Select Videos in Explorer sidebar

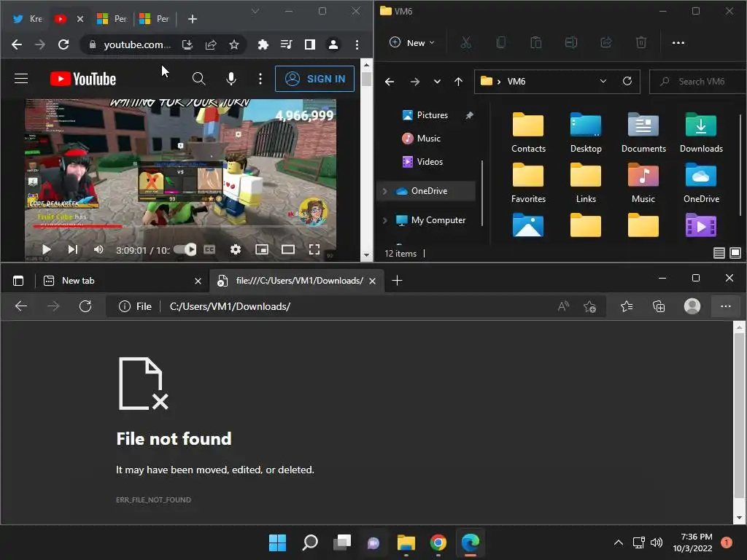coord(422,162)
